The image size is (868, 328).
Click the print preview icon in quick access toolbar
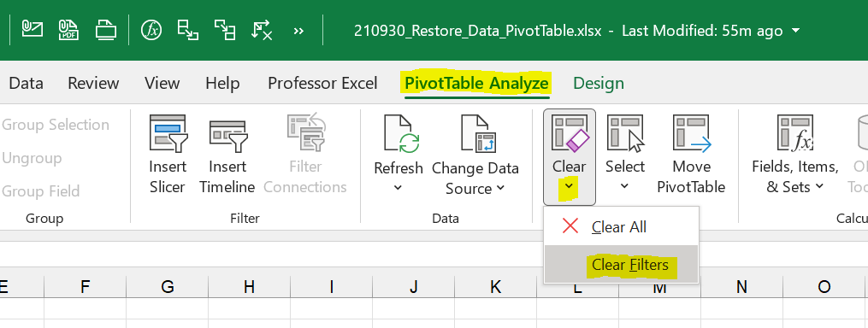106,29
